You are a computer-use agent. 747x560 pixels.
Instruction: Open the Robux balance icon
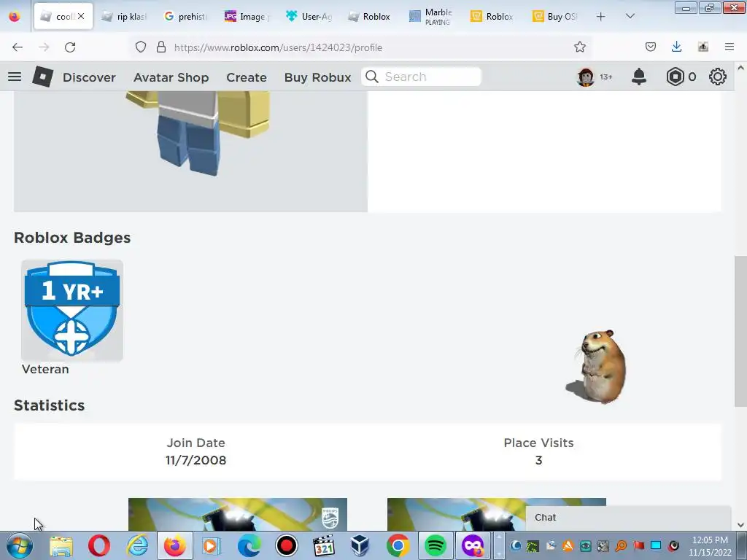click(675, 77)
